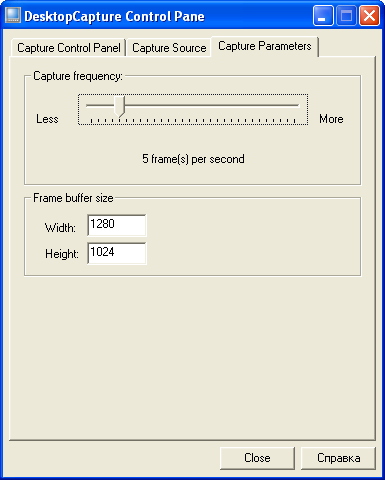This screenshot has width=385, height=480.
Task: Click the Less label beside the slider
Action: click(x=47, y=119)
